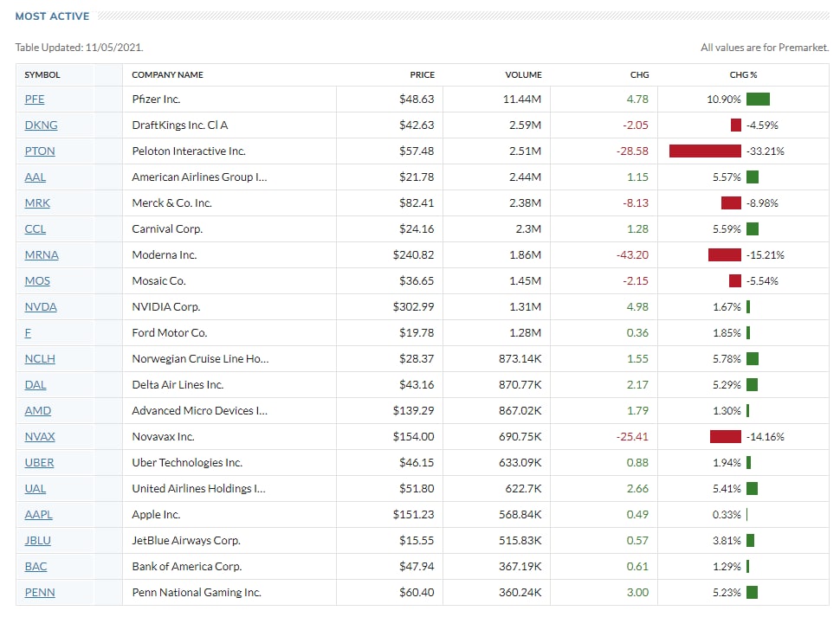Click Pfizer's green 10.90% change bar

click(758, 99)
